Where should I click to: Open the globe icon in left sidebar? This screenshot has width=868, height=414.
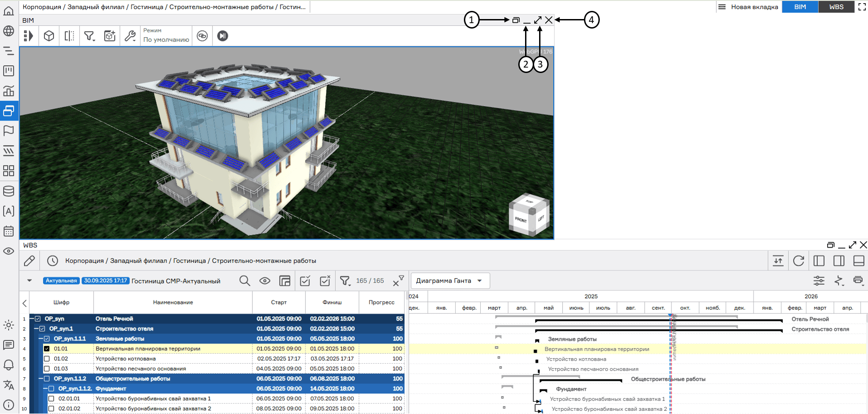click(x=9, y=31)
